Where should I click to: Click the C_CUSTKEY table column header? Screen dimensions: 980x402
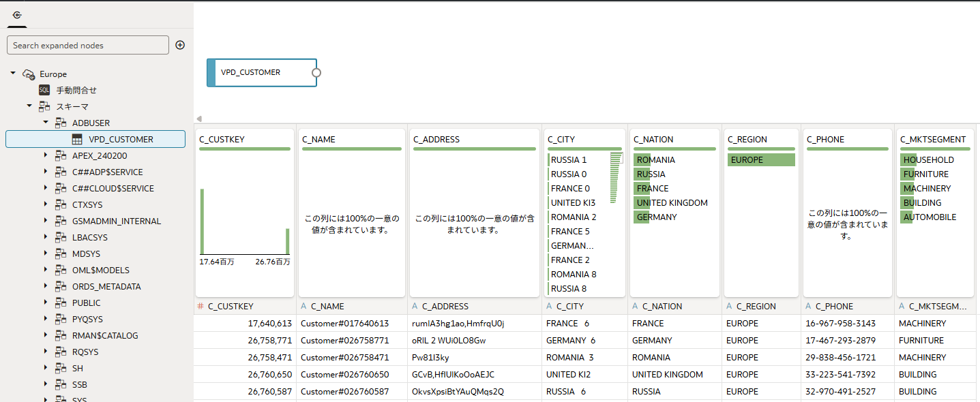[x=245, y=306]
